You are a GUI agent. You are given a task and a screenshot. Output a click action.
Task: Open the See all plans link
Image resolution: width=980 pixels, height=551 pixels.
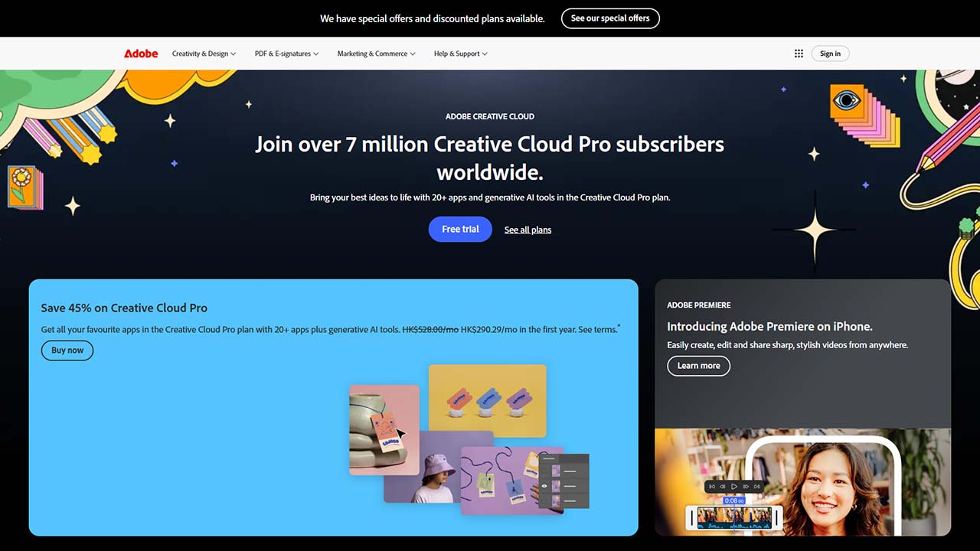pyautogui.click(x=528, y=230)
